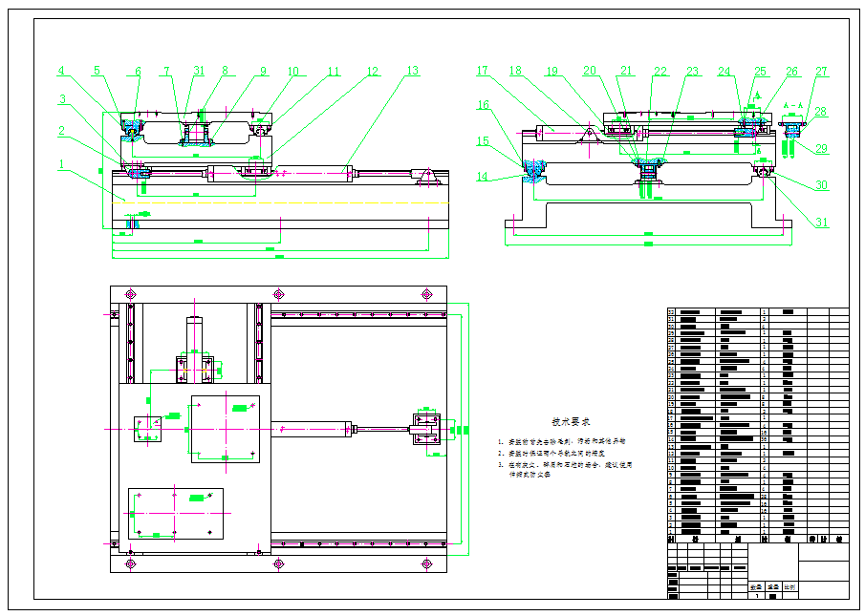
Task: Click balloon 31 in the right side view
Action: 822,222
